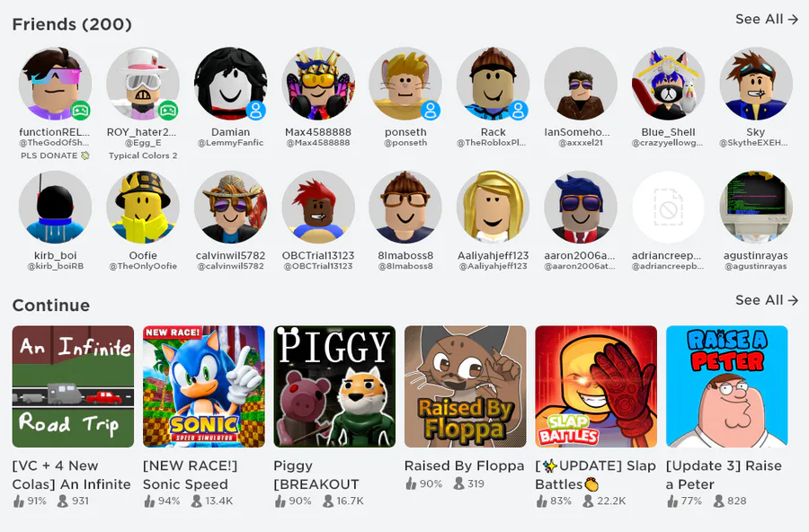This screenshot has width=809, height=532.
Task: Click the green in-game status icon on functionREL avatar
Action: (81, 110)
